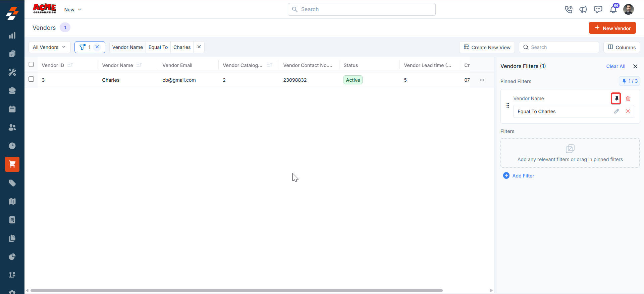Grab the drag handle of Vendor Name filter
This screenshot has height=294, width=644.
click(x=508, y=105)
